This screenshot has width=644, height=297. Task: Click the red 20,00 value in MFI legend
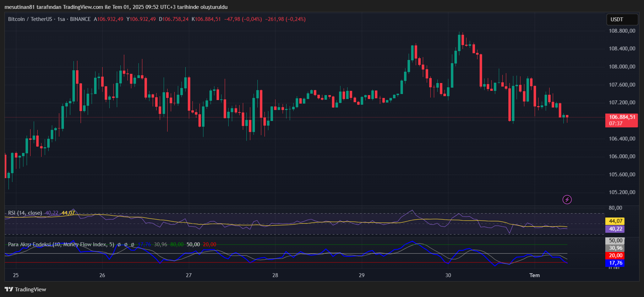(209, 244)
